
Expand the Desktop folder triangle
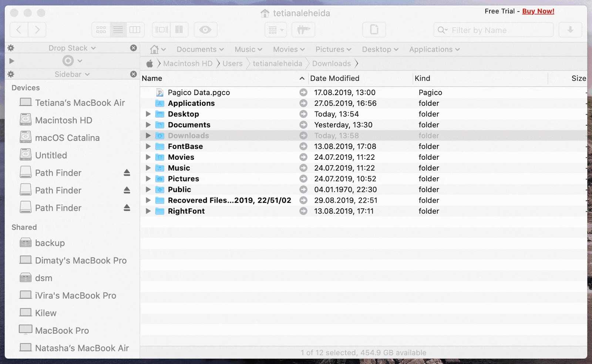[148, 114]
